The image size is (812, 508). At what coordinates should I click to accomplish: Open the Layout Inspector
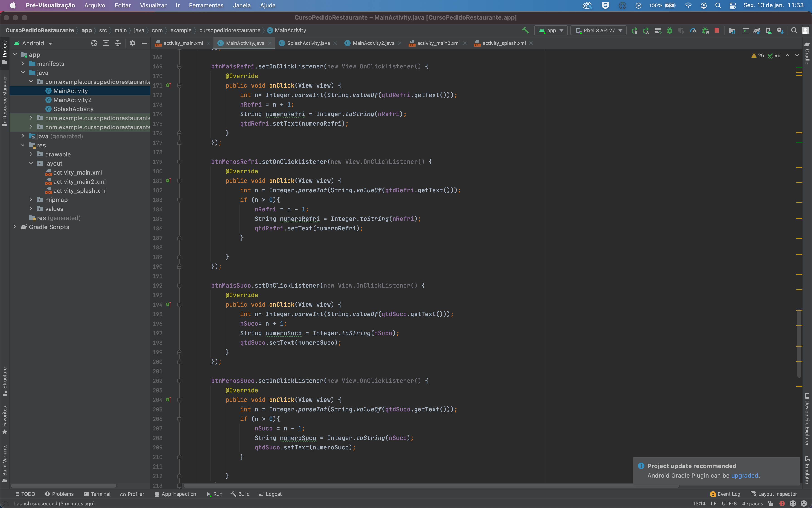(x=774, y=494)
